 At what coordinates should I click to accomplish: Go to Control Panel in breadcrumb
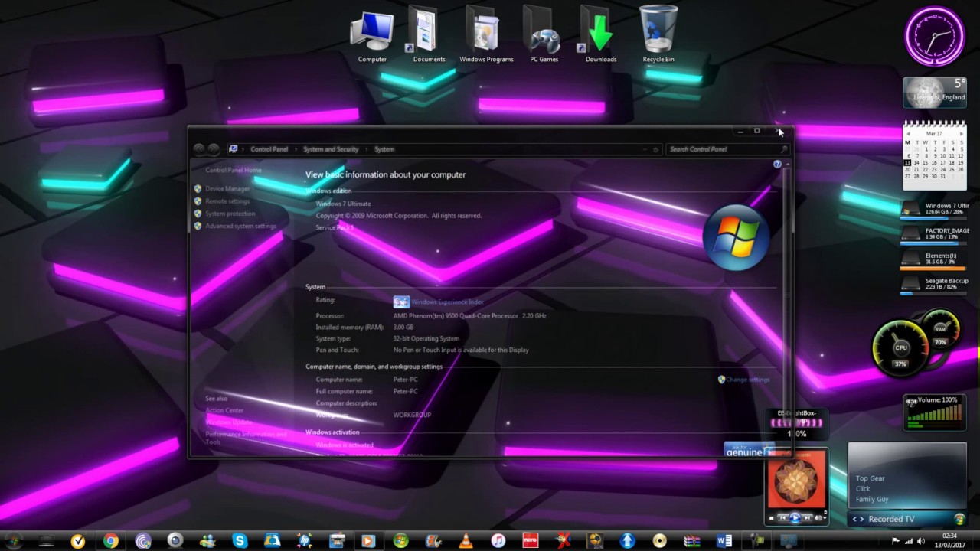click(269, 149)
